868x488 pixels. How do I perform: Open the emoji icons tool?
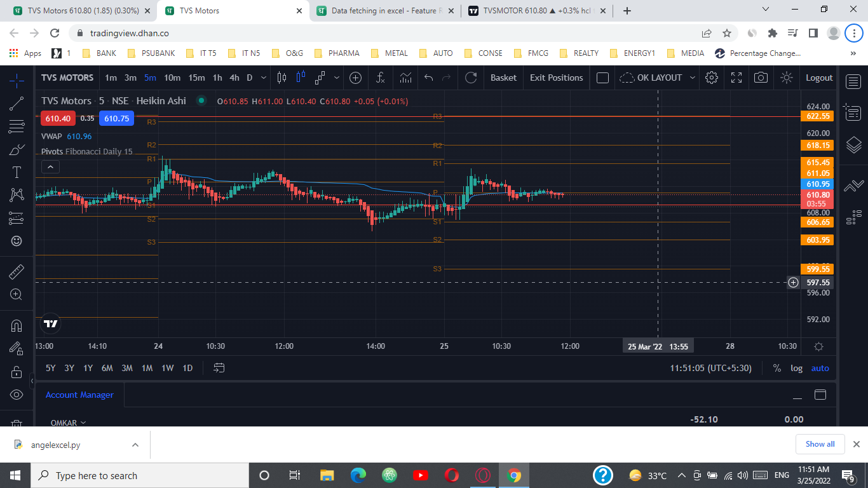click(17, 241)
